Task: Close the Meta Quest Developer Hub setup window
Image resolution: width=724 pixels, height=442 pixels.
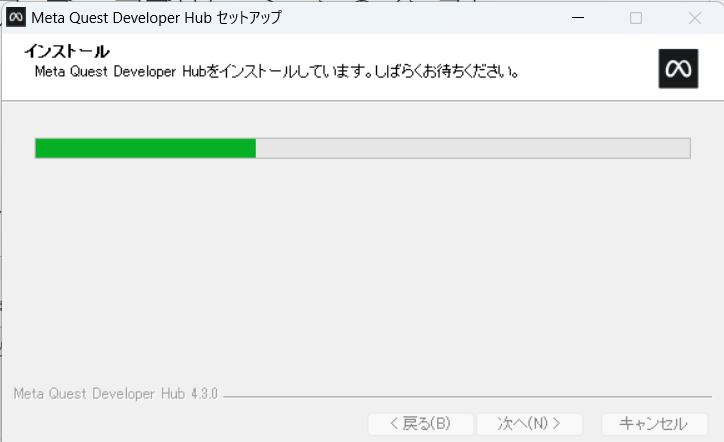Action: (x=694, y=18)
